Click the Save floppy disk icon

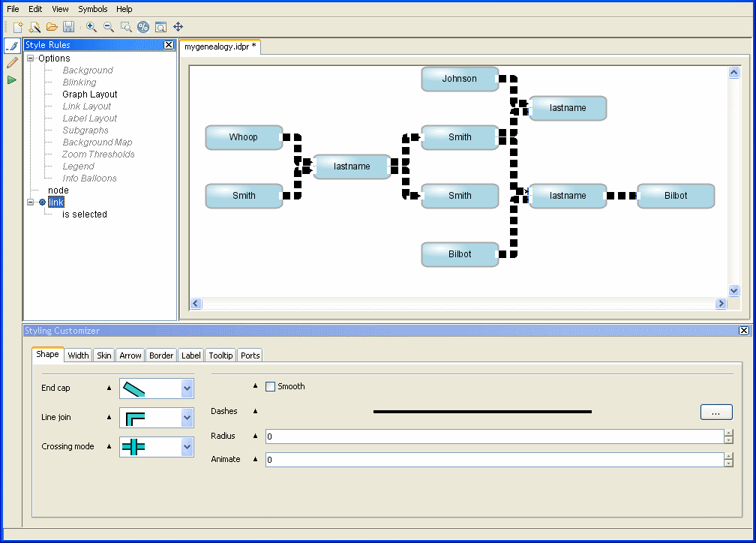coord(69,27)
